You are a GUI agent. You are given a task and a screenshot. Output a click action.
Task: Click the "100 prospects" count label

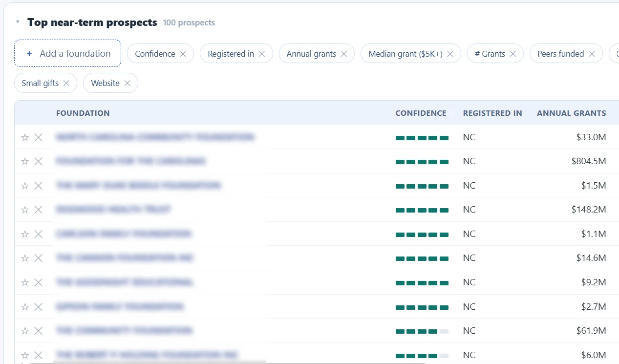point(189,22)
